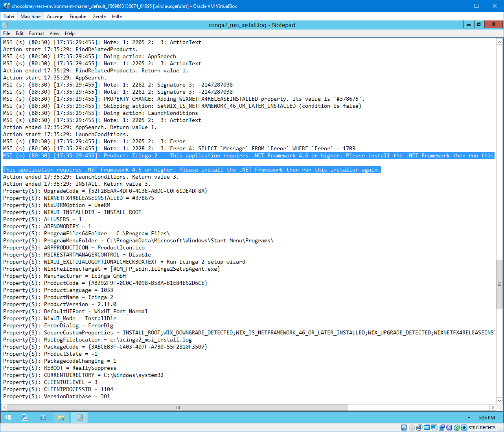Click the ProductCode property line

[x=105, y=283]
